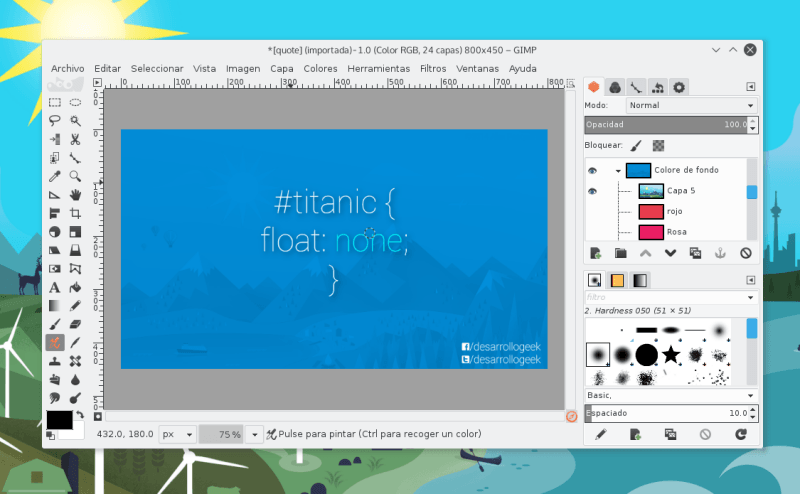Open the brushes dock configure tab menu

(x=751, y=280)
